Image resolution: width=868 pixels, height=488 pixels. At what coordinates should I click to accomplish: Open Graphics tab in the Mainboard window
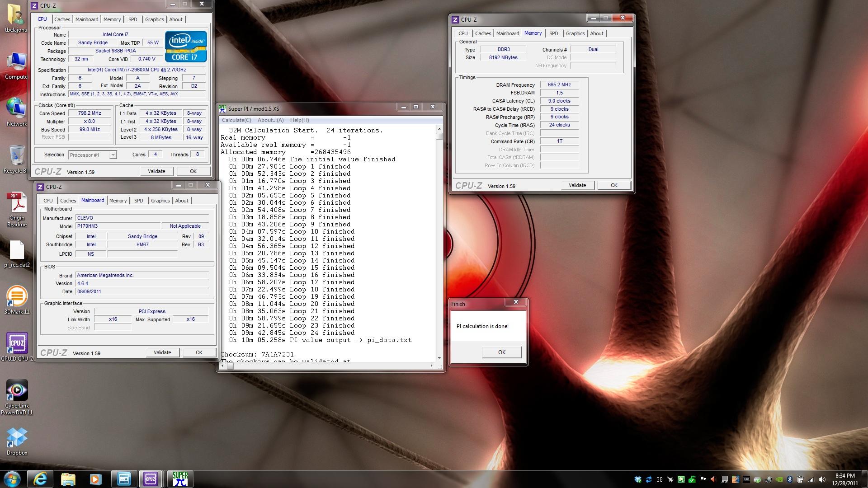point(160,201)
